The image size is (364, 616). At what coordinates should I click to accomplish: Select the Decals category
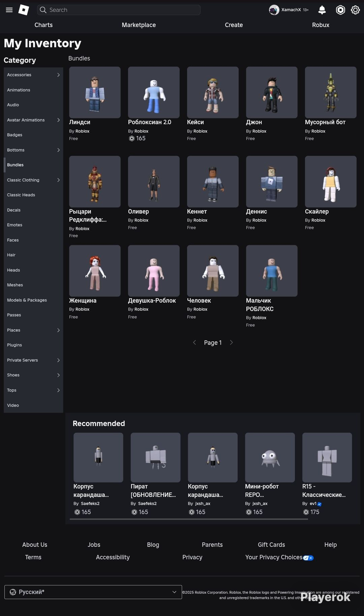click(x=33, y=210)
